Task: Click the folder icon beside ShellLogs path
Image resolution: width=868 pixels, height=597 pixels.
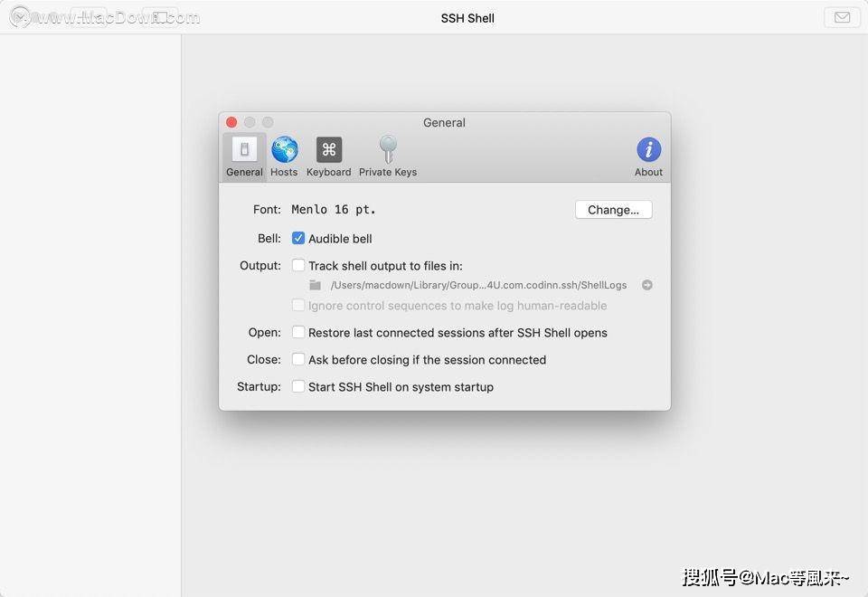Action: coord(315,285)
